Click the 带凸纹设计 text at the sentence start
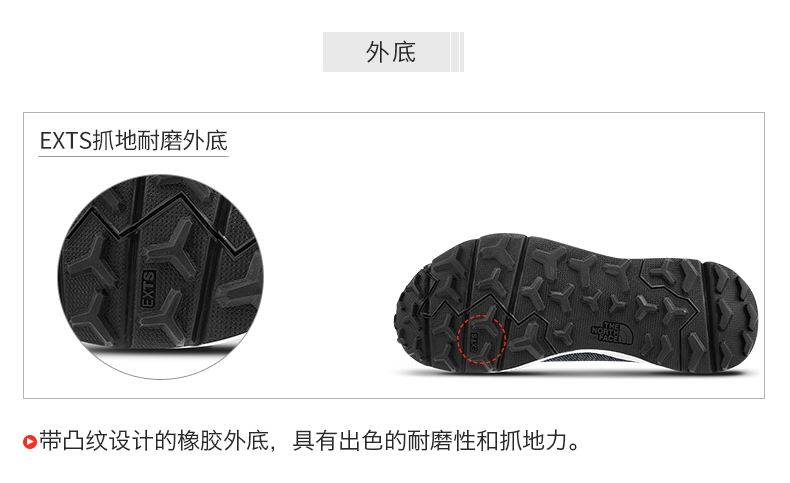790x483 pixels. coord(96,441)
